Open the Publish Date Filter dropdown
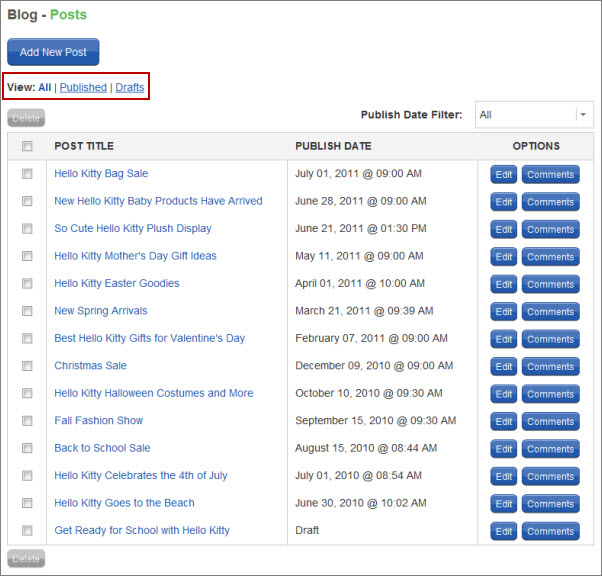Viewport: 602px width, 576px height. pos(534,115)
